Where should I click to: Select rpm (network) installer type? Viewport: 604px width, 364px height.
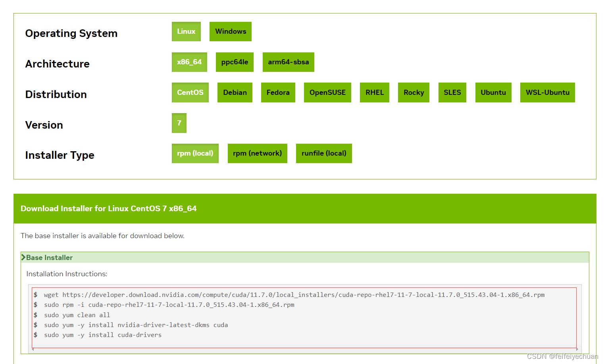(258, 153)
